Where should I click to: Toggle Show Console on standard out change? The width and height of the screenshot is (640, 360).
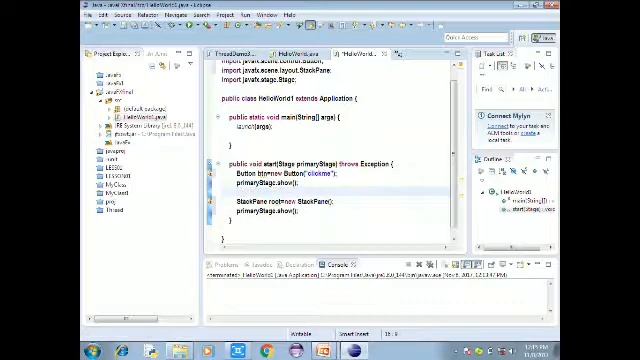[x=467, y=264]
